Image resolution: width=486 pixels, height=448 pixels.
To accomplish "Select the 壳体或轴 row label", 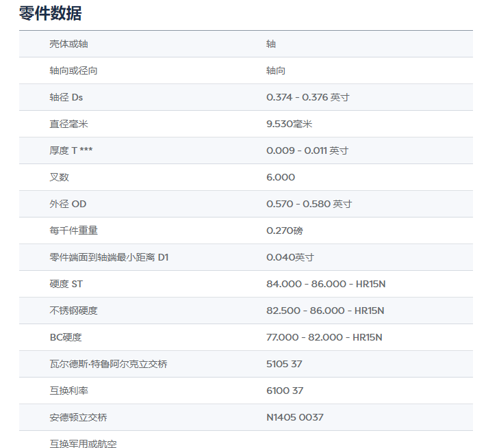I will click(68, 44).
